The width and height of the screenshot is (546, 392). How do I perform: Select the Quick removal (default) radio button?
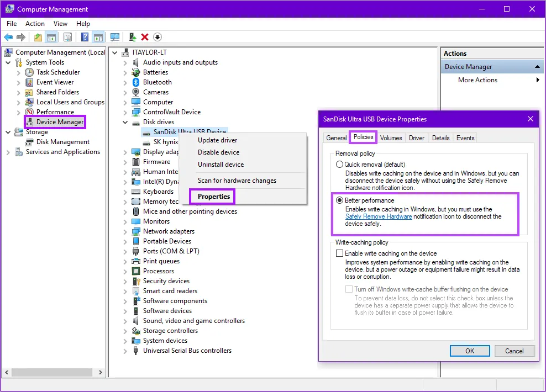pos(339,164)
